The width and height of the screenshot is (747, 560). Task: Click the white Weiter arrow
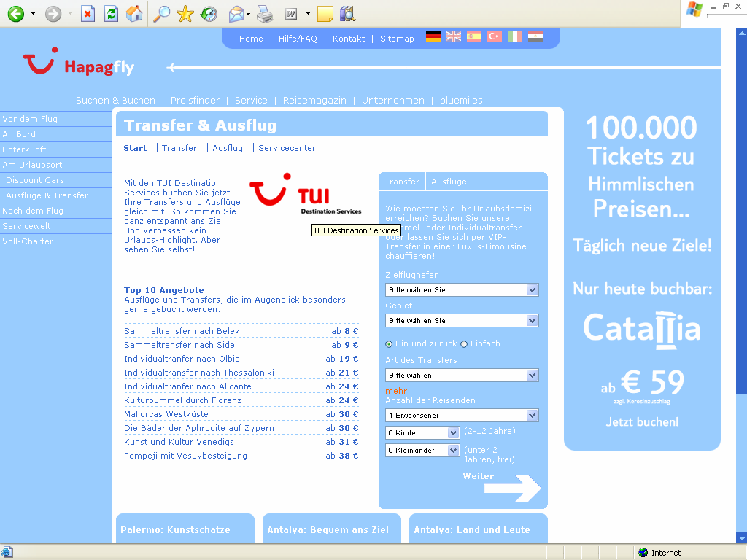(x=512, y=488)
